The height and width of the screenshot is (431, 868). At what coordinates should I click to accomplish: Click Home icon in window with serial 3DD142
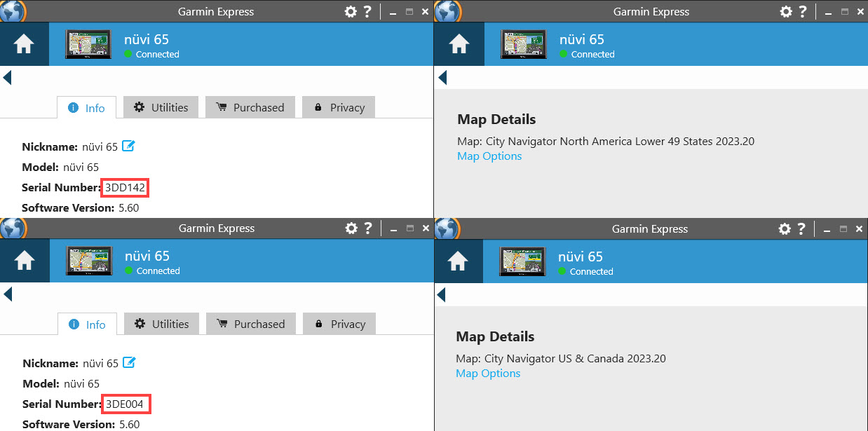click(25, 44)
